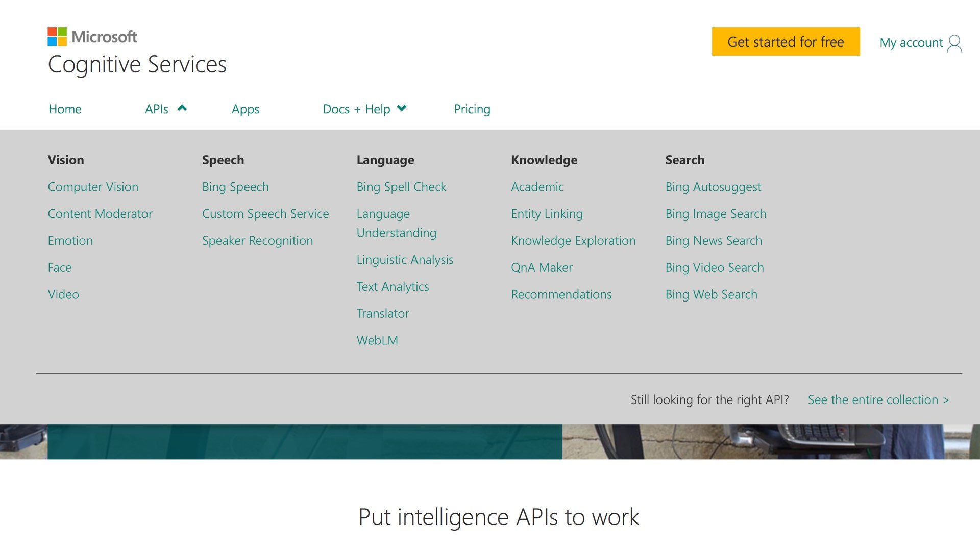Open the Text Analytics link

click(393, 287)
